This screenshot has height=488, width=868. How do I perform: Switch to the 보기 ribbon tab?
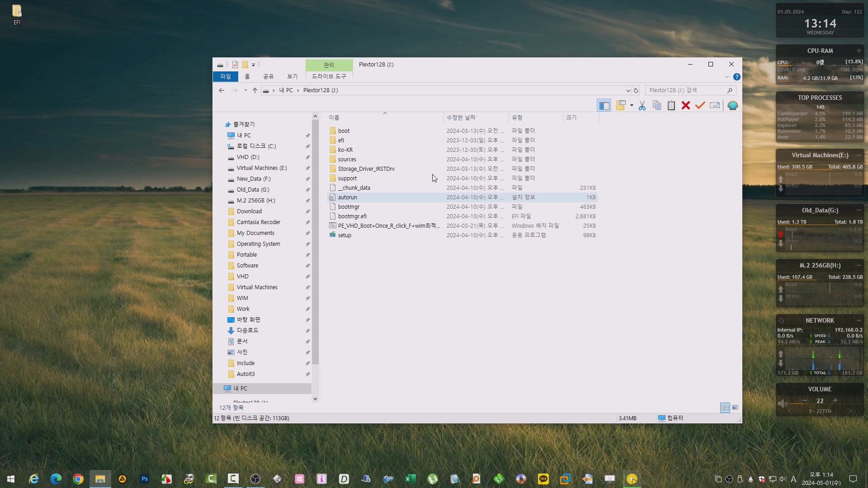coord(292,76)
